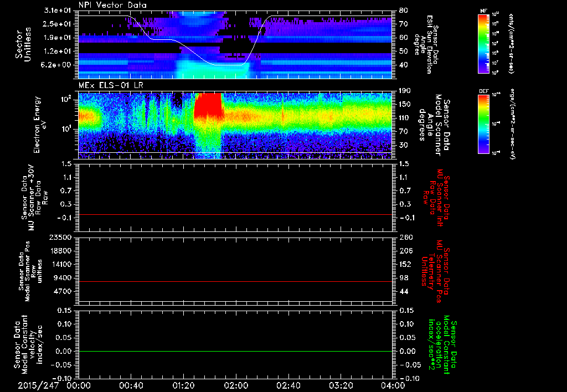567x392 pixels.
Task: Click the DEF color scale bar
Action: point(484,124)
